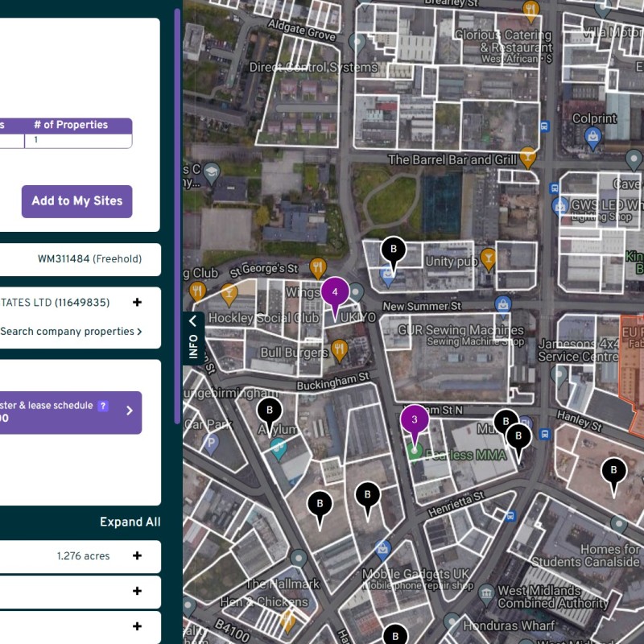The width and height of the screenshot is (644, 644).
Task: Click Expand All to open every section
Action: (x=130, y=522)
